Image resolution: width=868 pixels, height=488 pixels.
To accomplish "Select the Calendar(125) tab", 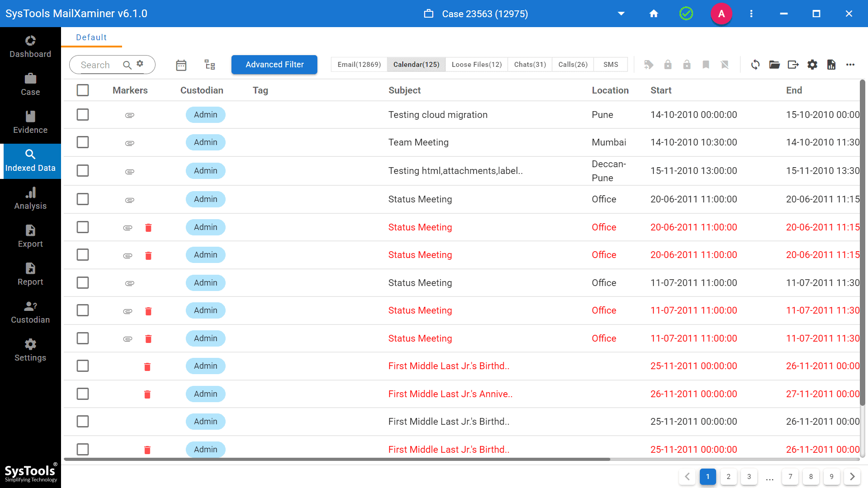I will tap(416, 64).
